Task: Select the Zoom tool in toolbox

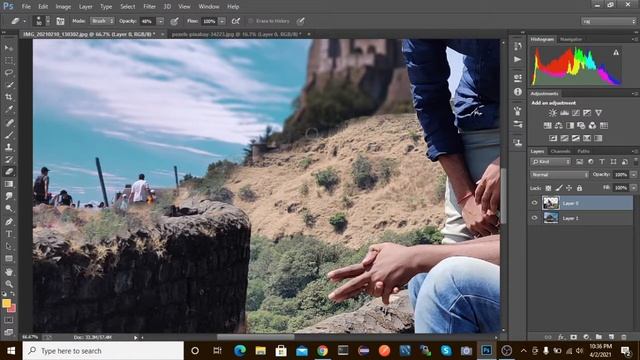Action: 9,284
